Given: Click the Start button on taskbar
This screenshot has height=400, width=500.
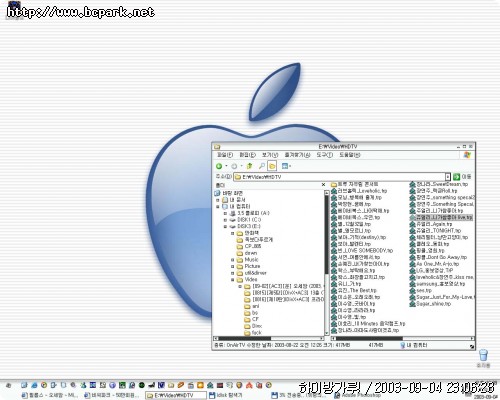Looking at the screenshot, I should click(9, 385).
